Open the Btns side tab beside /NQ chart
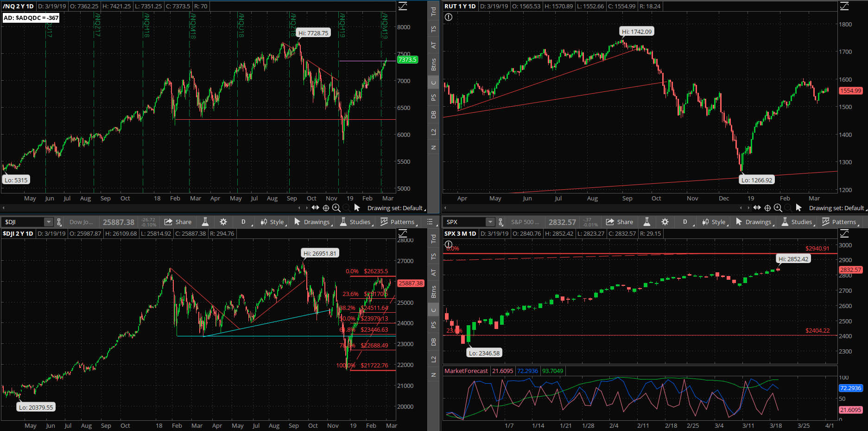 [433, 64]
